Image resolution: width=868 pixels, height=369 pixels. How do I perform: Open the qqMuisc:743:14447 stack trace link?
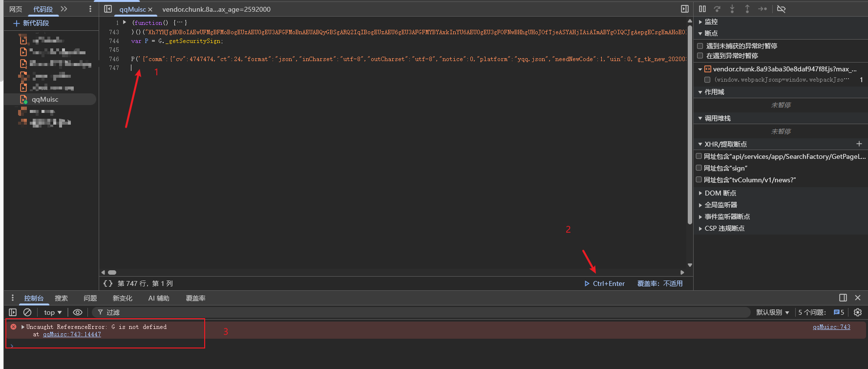[72, 334]
